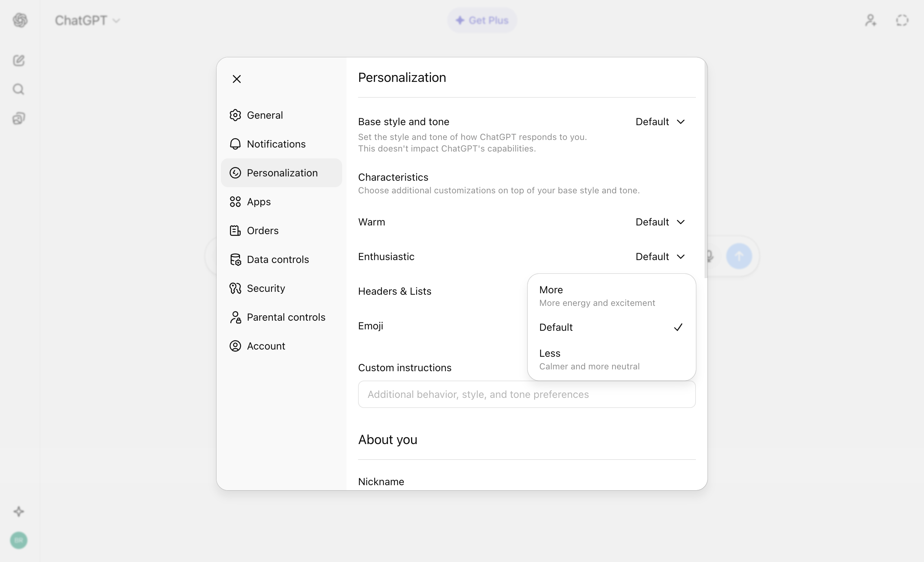Viewport: 924px width, 562px height.
Task: Open the Account profile icon
Action: (x=235, y=346)
